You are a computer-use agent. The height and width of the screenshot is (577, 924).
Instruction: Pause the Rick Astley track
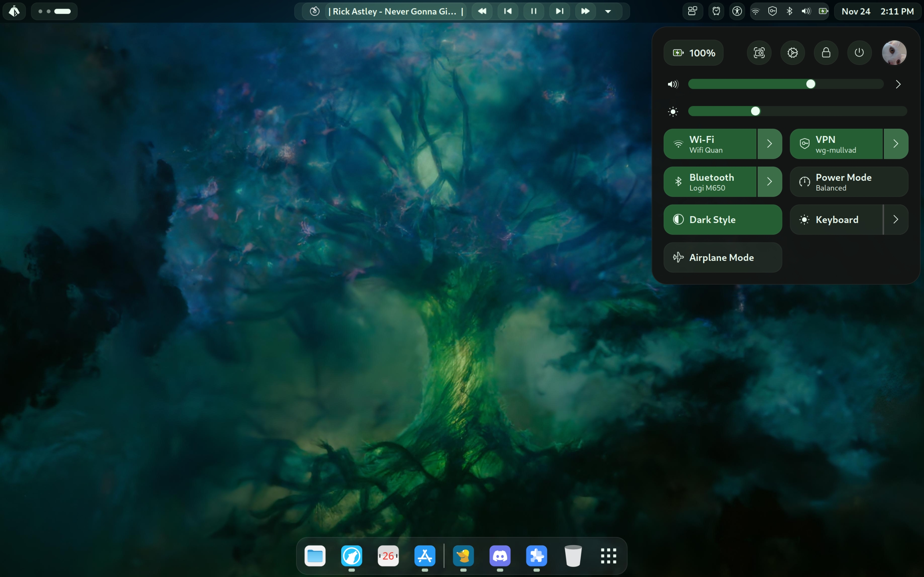533,11
